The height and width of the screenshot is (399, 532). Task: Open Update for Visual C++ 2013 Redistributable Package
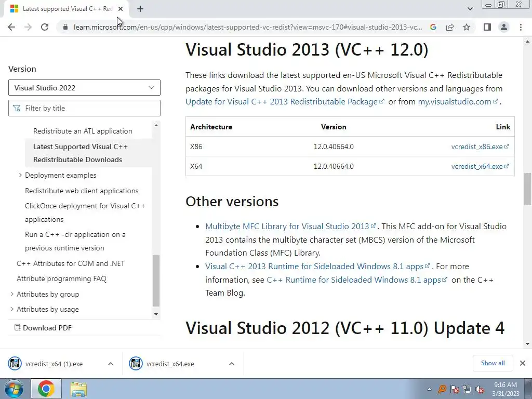pyautogui.click(x=285, y=101)
